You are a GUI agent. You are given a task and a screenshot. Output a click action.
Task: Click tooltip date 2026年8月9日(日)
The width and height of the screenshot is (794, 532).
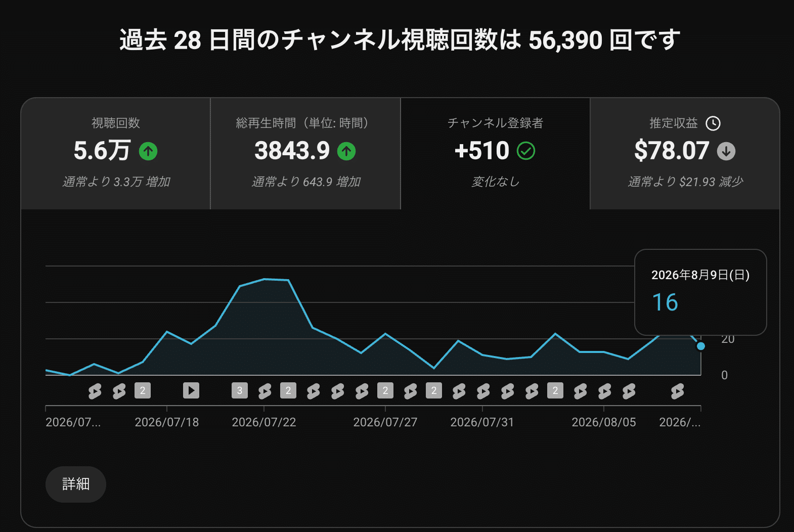tap(700, 275)
